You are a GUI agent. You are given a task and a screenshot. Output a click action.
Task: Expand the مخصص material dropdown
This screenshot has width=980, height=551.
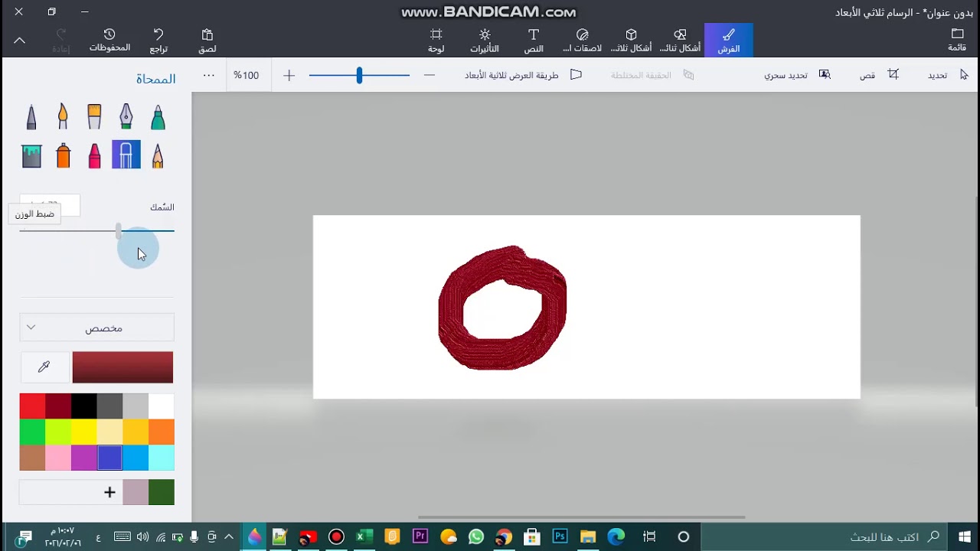(x=97, y=328)
